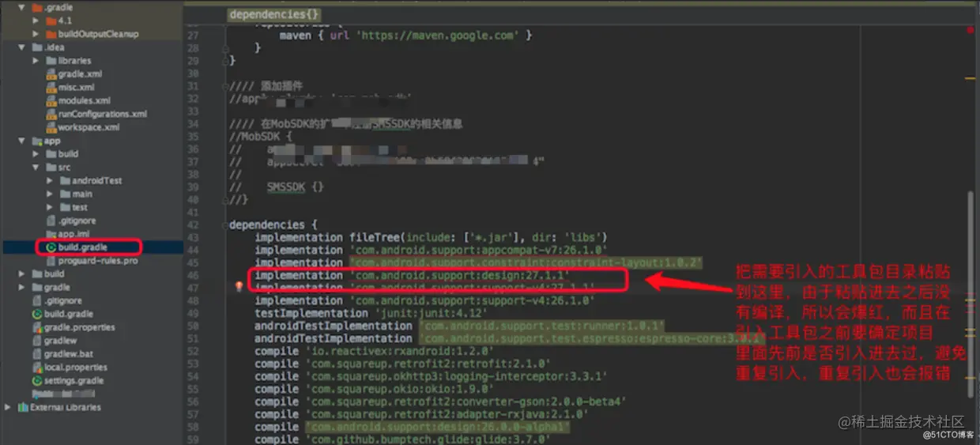Click the androidTest folder icon

(x=64, y=181)
